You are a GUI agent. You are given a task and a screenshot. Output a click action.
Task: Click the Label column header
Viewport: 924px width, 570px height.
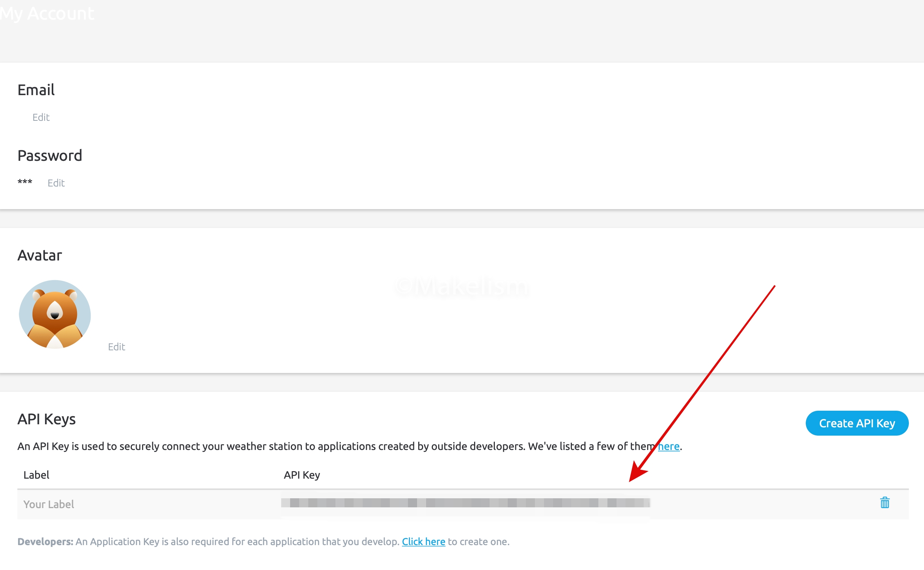click(36, 475)
